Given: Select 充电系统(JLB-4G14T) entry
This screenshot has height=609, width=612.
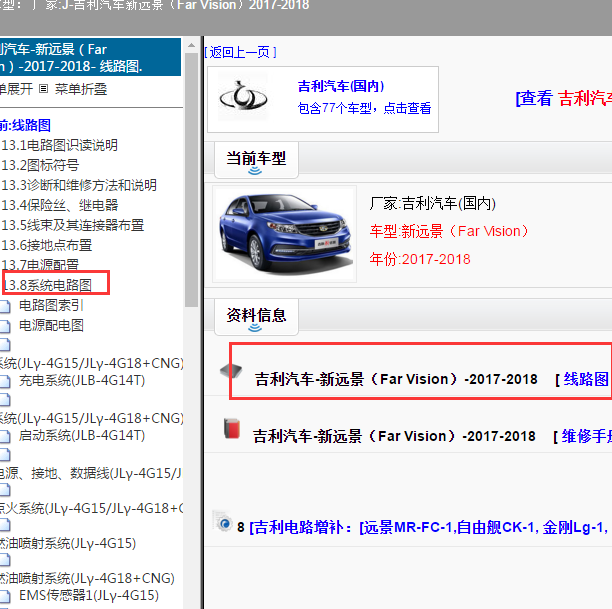Looking at the screenshot, I should click(x=82, y=380).
